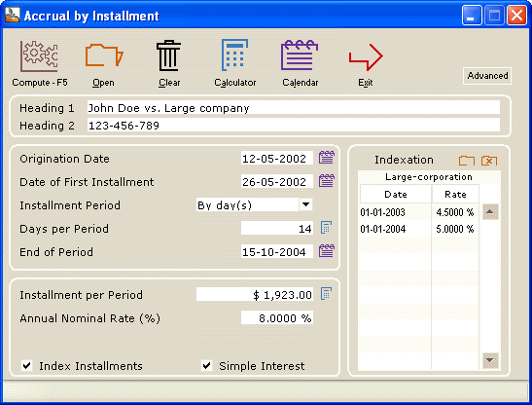Expand the Installment Period dropdown
Image resolution: width=532 pixels, height=405 pixels.
coord(305,204)
